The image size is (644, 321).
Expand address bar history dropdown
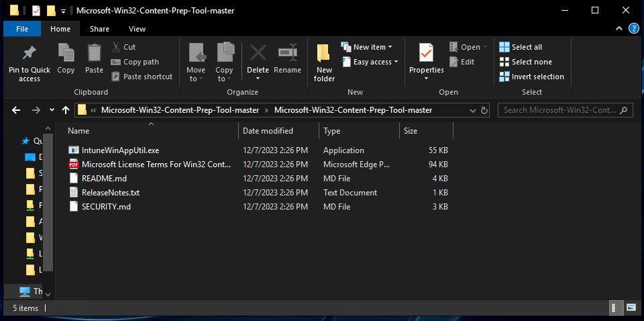473,110
